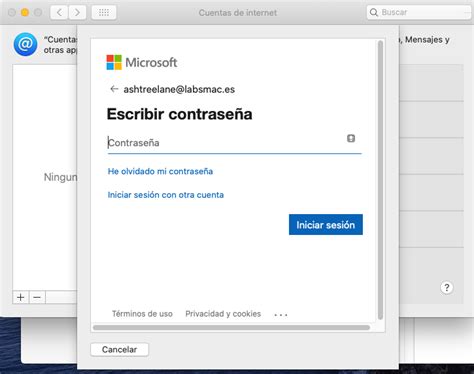This screenshot has height=374, width=474.
Task: Click the Microsoft logo
Action: coord(142,62)
